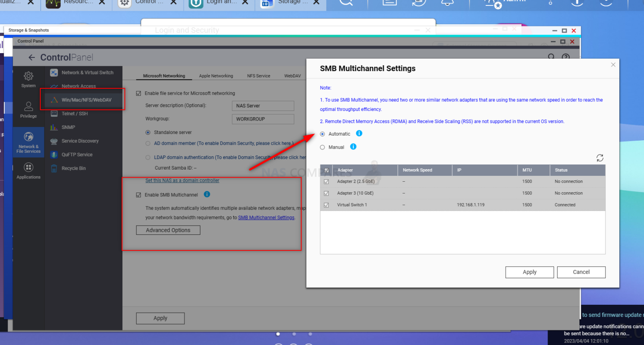Image resolution: width=644 pixels, height=345 pixels.
Task: Click Apply in SMB Multichannel Settings dialog
Action: click(529, 272)
